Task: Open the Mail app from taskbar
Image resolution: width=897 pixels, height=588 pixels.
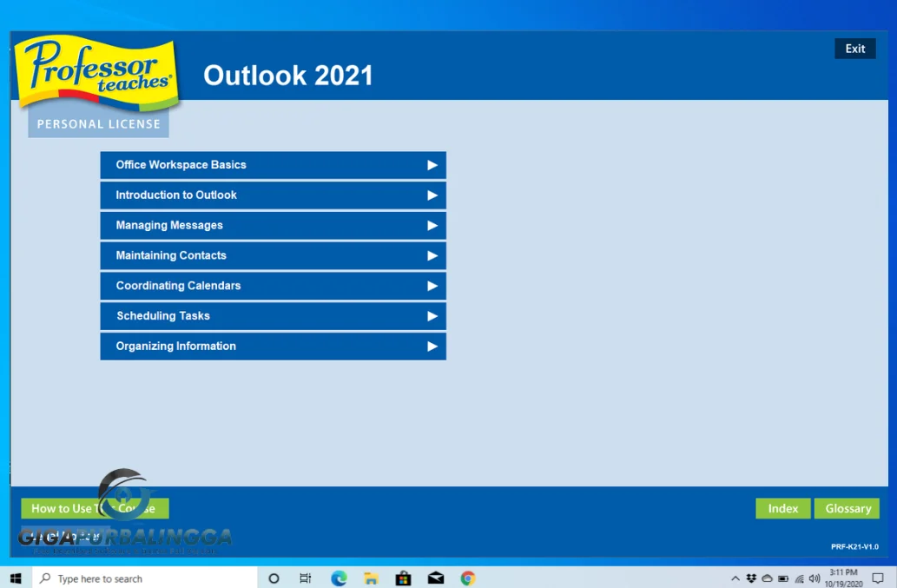Action: pyautogui.click(x=436, y=578)
